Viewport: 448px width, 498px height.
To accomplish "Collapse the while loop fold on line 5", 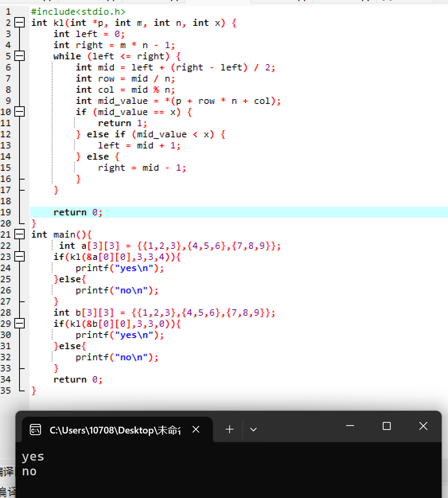I will coord(19,56).
